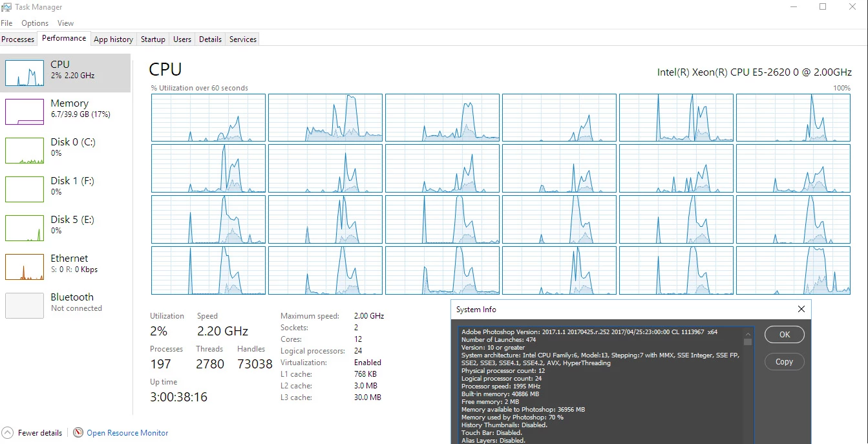Screen dimensions: 868x444
Task: Select the CPU mini graph thumbnail in sidebar
Action: [25, 73]
